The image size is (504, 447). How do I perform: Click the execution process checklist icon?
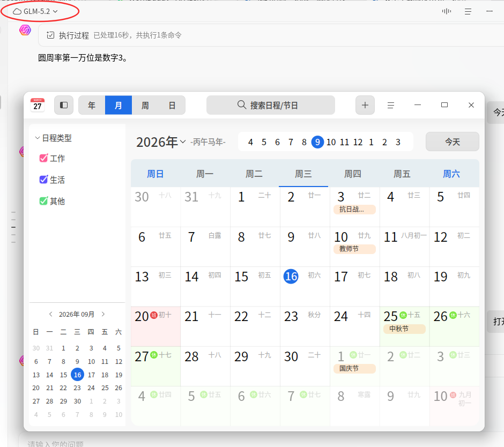coord(50,35)
